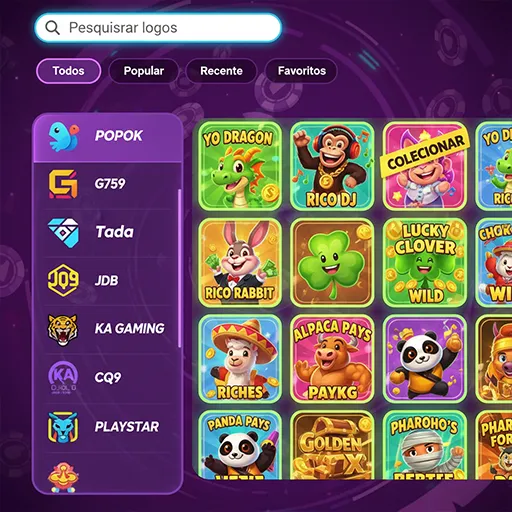Image resolution: width=512 pixels, height=512 pixels.
Task: Select the POPOK blue bird provider icon
Action: pyautogui.click(x=64, y=136)
